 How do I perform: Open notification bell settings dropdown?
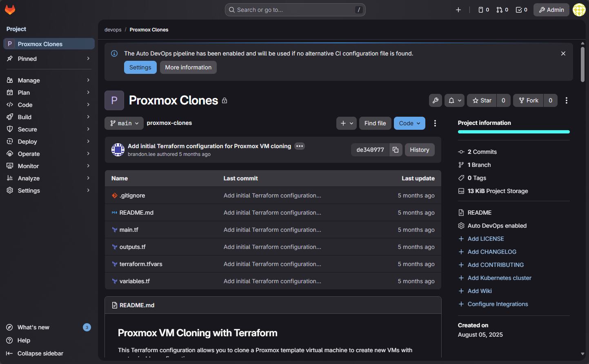[x=454, y=100]
